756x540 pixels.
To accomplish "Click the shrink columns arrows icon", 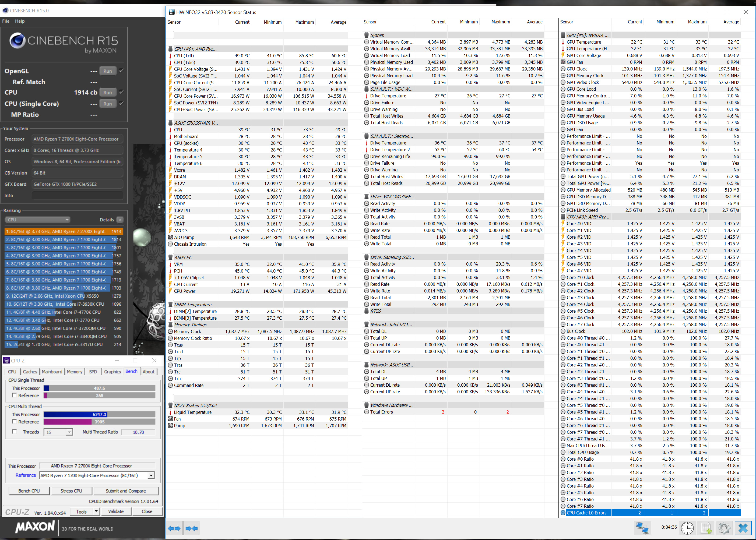I will (192, 528).
